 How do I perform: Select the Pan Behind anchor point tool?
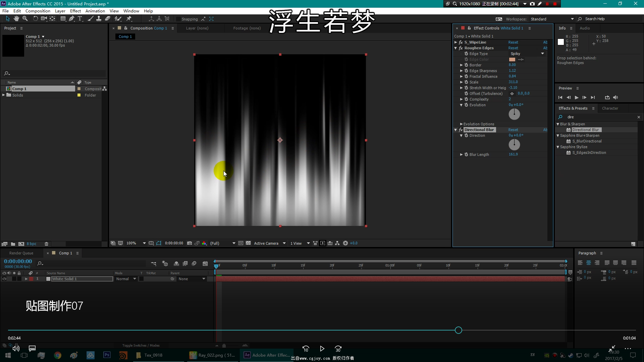[53, 19]
